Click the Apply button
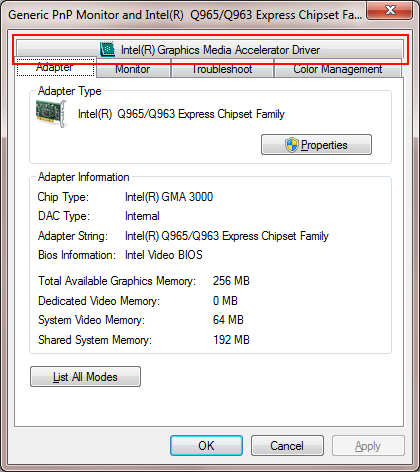The width and height of the screenshot is (420, 472). (368, 445)
